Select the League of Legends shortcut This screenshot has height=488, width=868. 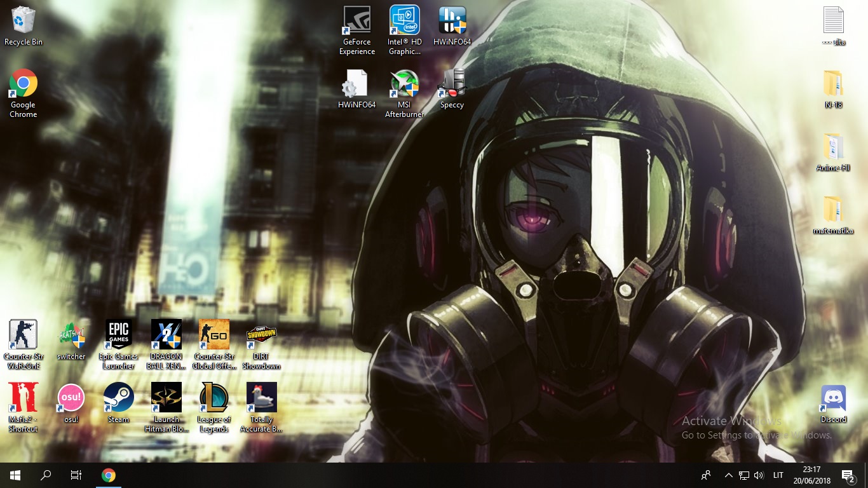214,407
